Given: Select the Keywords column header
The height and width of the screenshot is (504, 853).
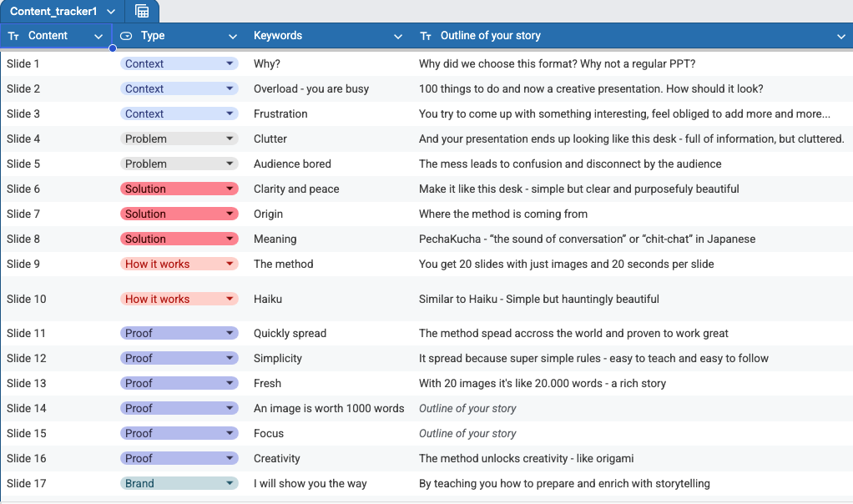Looking at the screenshot, I should [278, 36].
